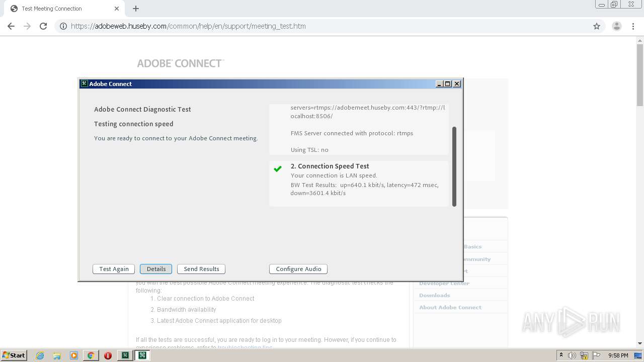This screenshot has width=644, height=362.
Task: Minimize the Chrome window
Action: click(602, 5)
